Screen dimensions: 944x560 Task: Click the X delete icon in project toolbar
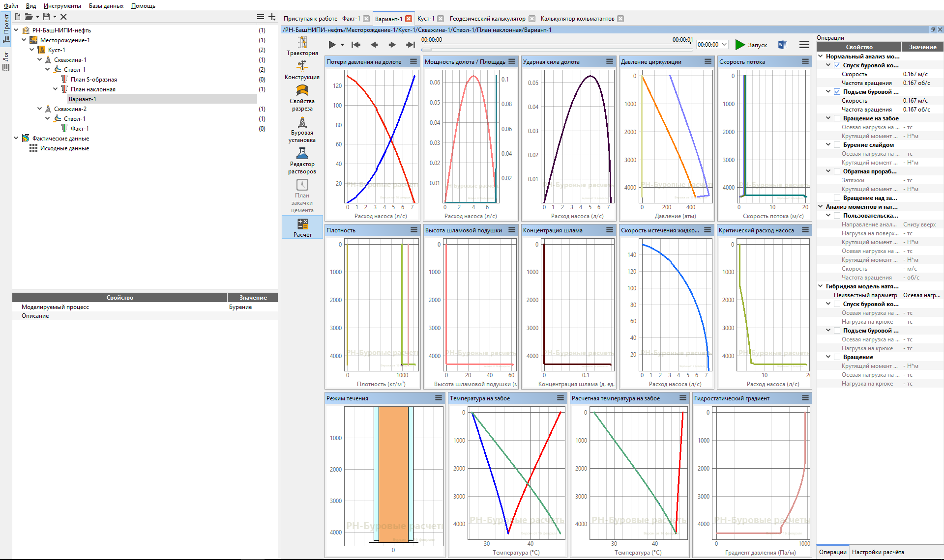63,17
